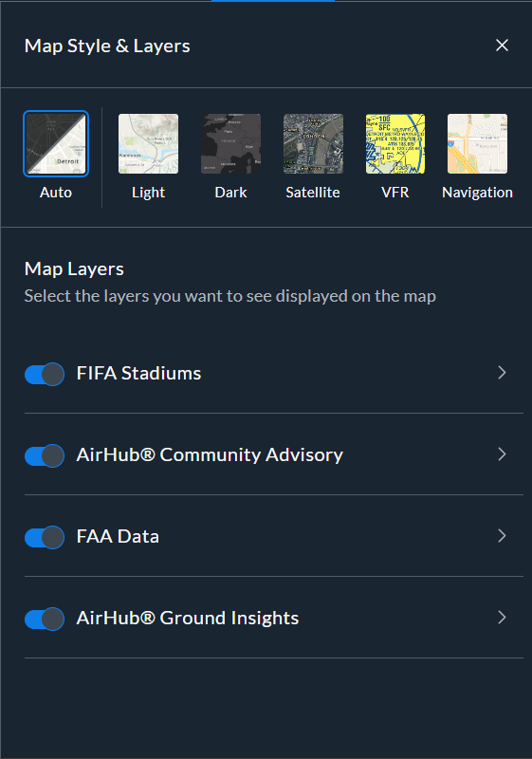
Task: Expand FAA Data sublayers chevron
Action: tap(502, 535)
